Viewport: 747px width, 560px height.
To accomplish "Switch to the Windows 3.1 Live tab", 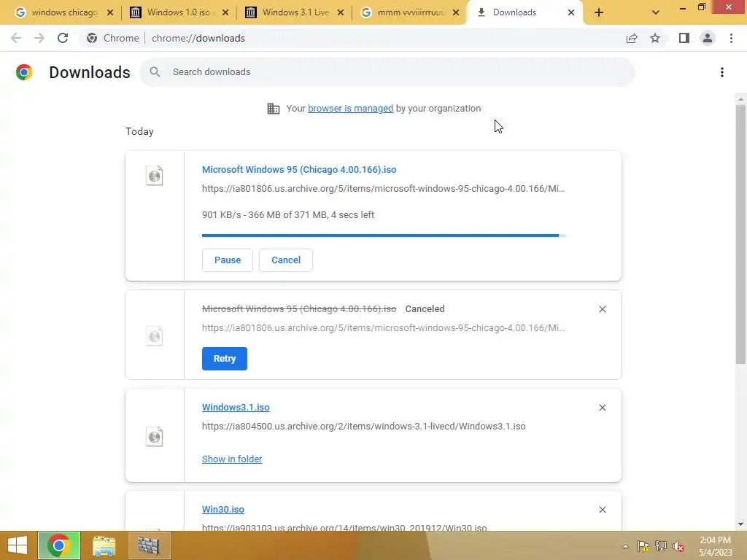I will pyautogui.click(x=295, y=12).
